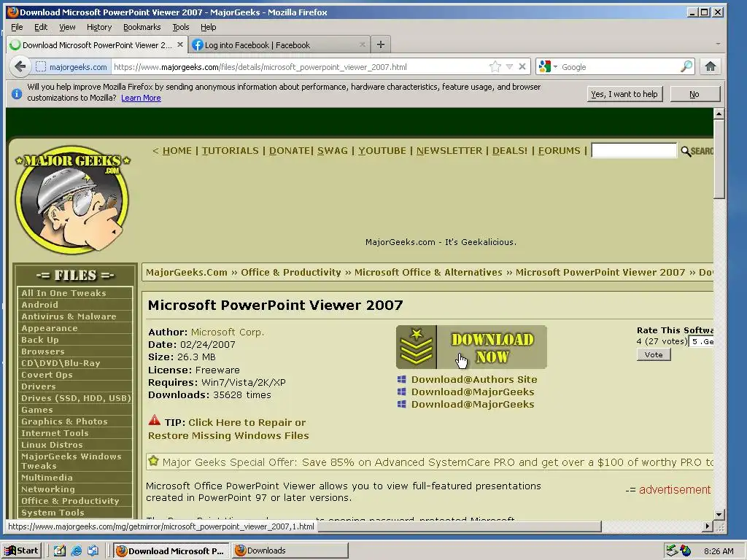Open the Office & Productivity breadcrumb link
Image resolution: width=747 pixels, height=560 pixels.
(x=290, y=273)
